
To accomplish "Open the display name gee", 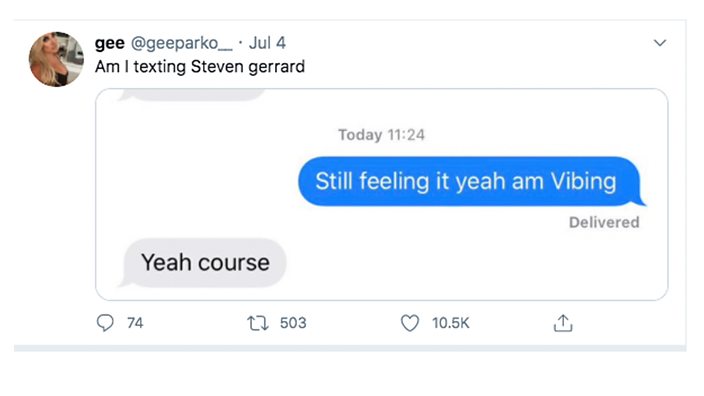I will point(110,43).
